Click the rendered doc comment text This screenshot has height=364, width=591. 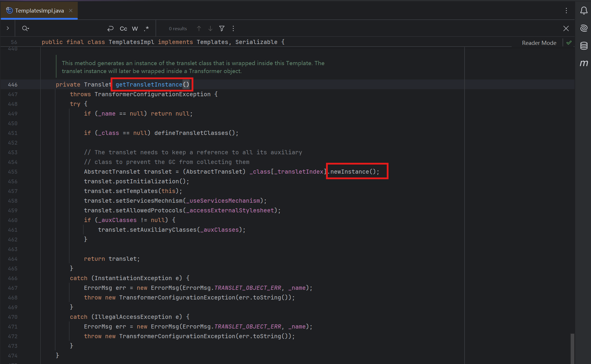[x=193, y=67]
